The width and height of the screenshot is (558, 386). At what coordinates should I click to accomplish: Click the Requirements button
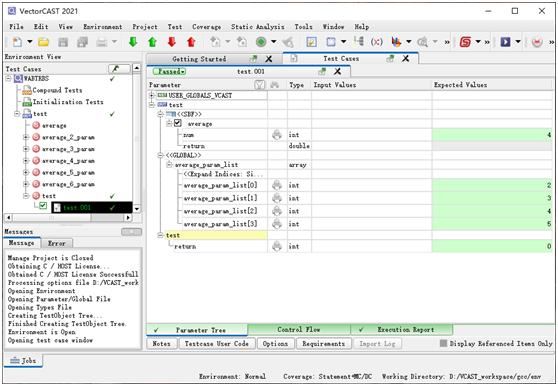coord(323,344)
